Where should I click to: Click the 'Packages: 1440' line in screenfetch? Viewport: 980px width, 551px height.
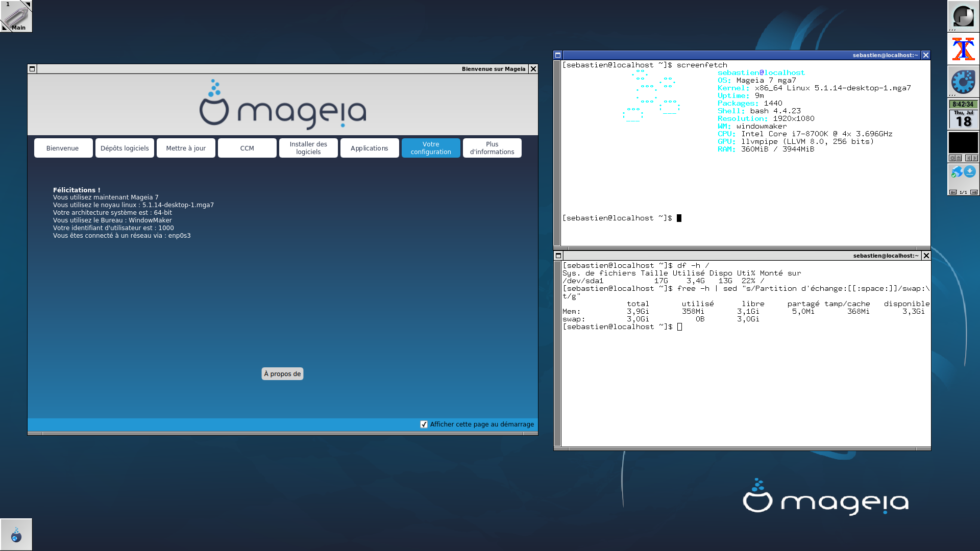pos(750,103)
